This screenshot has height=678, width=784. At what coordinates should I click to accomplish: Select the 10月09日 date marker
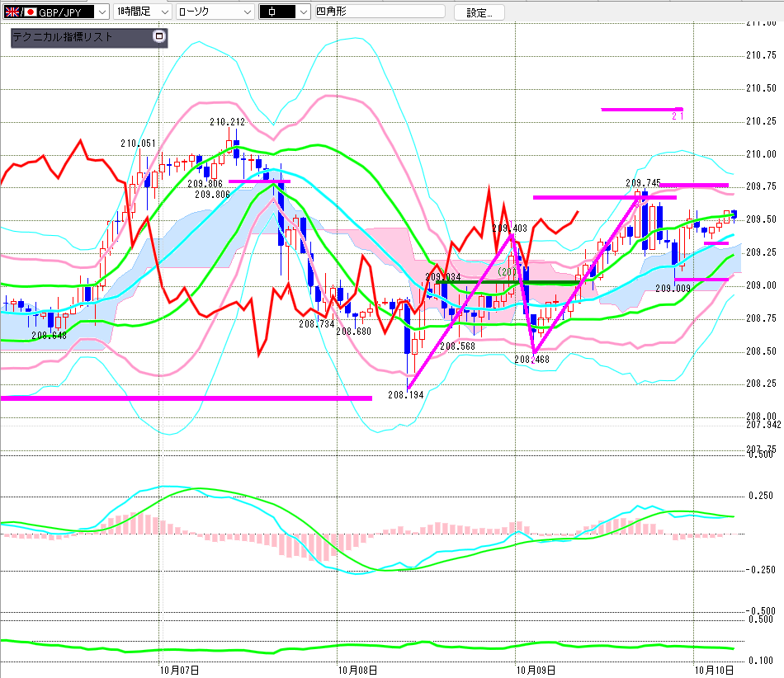click(536, 670)
